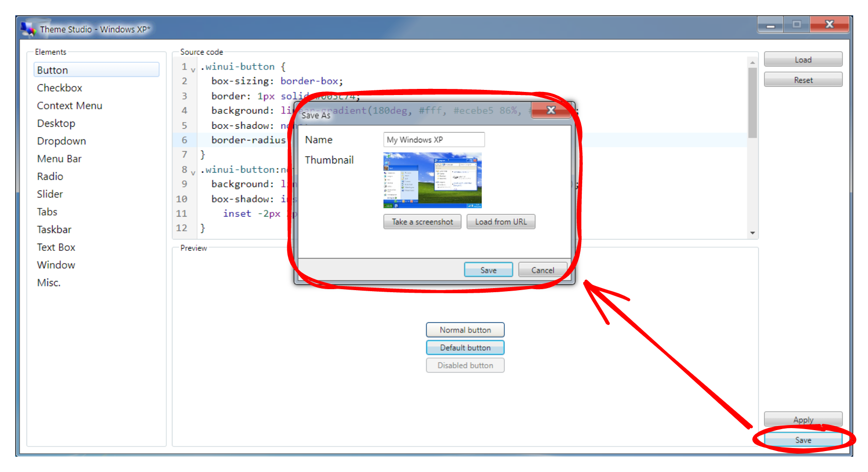The image size is (868, 472).
Task: Click the source code scrollbar down arrow
Action: coord(752,233)
